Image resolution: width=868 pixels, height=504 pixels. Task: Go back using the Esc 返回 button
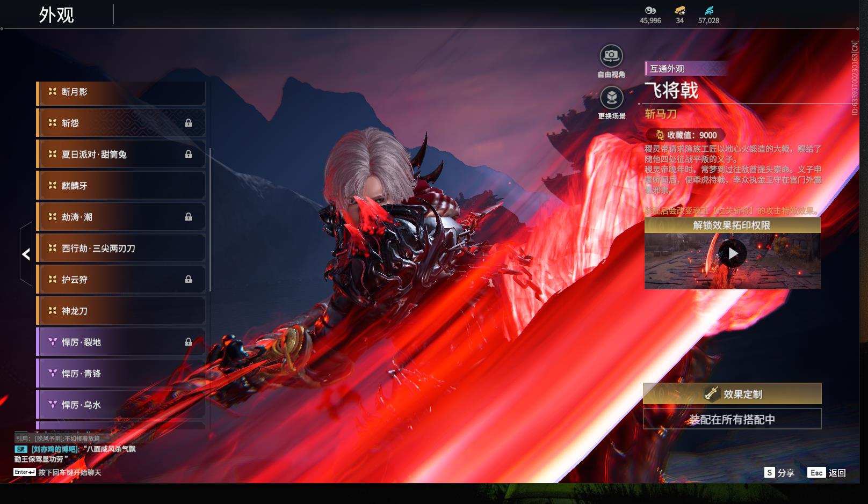pos(827,473)
